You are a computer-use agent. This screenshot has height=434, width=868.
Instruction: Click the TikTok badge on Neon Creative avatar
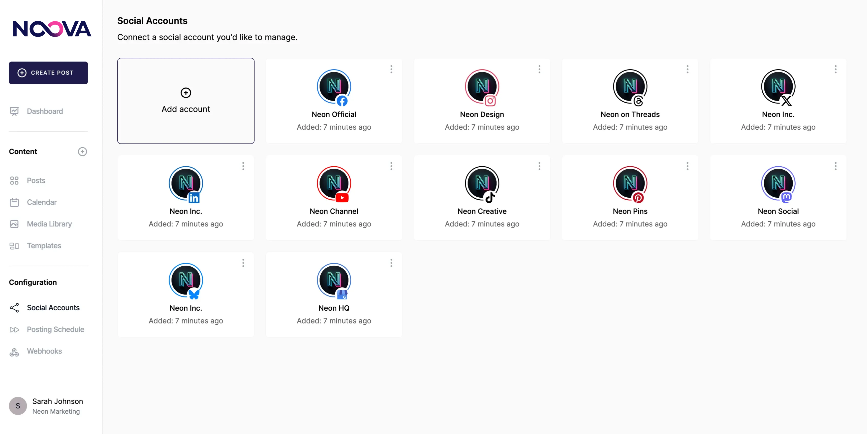(x=490, y=198)
